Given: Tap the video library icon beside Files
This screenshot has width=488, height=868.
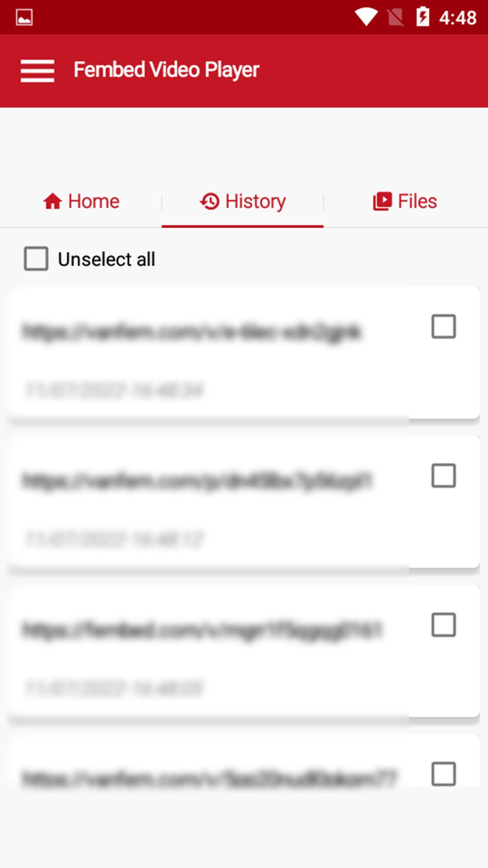Looking at the screenshot, I should click(382, 201).
